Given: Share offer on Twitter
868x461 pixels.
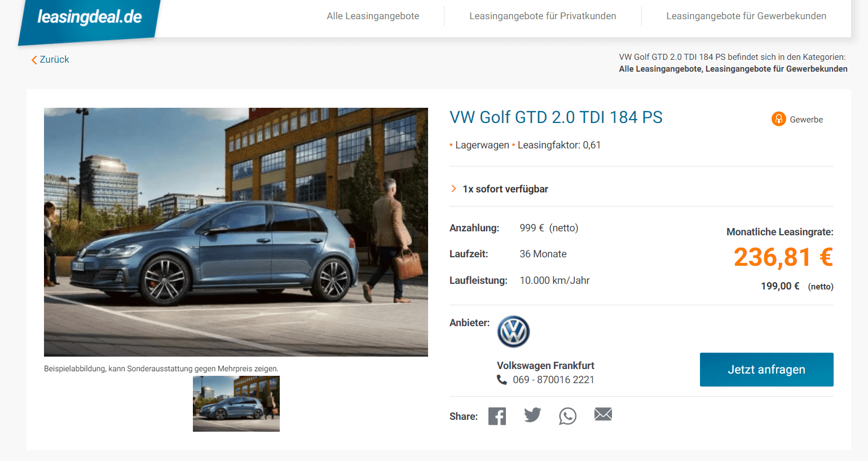Looking at the screenshot, I should tap(532, 415).
